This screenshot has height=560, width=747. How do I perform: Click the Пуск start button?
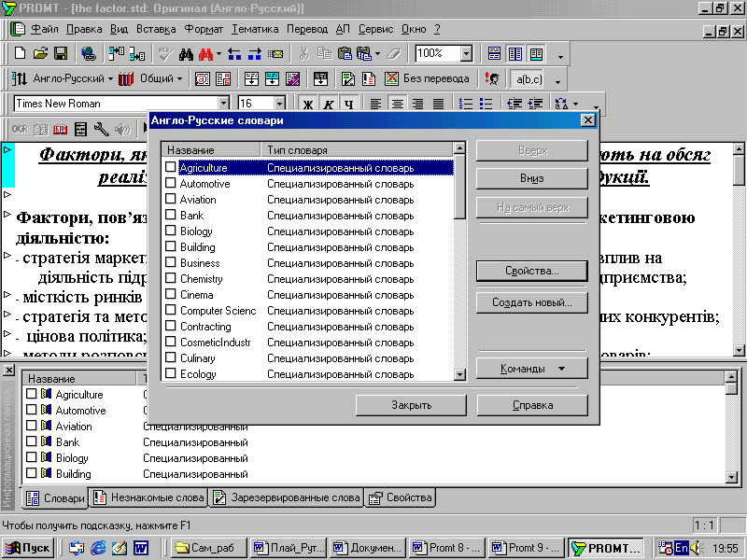point(27,548)
